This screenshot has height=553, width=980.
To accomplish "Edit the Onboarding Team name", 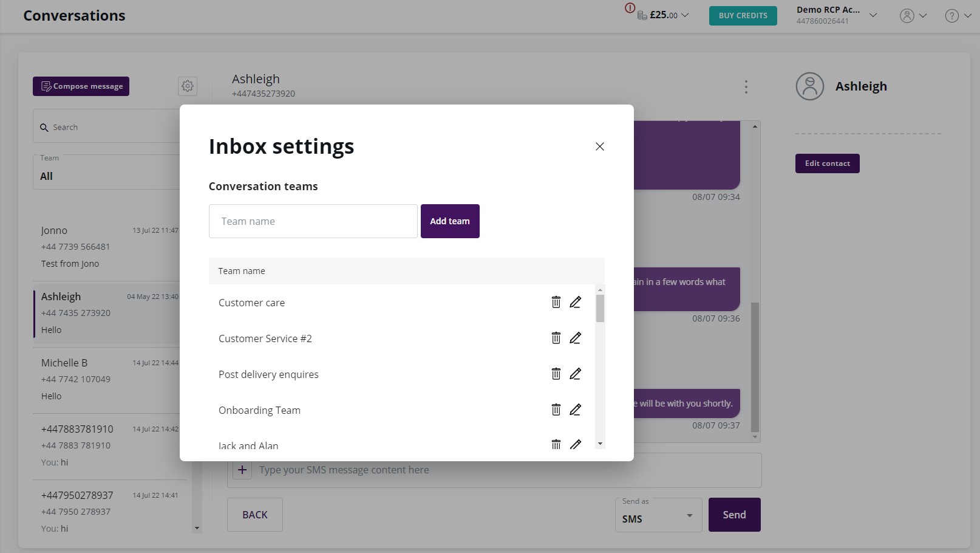I will coord(575,410).
